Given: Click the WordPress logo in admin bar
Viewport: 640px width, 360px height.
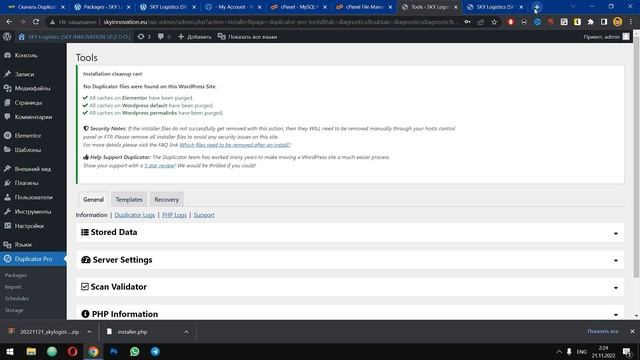Looking at the screenshot, I should coord(7,37).
